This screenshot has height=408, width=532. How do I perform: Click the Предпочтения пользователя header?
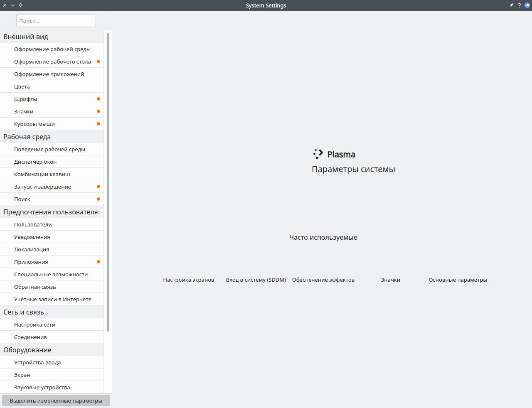[x=52, y=212]
